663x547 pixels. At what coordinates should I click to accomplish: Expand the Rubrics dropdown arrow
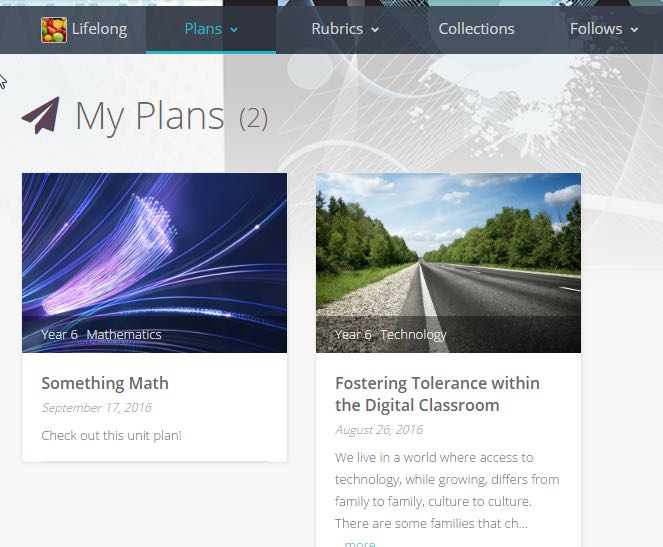pos(375,30)
